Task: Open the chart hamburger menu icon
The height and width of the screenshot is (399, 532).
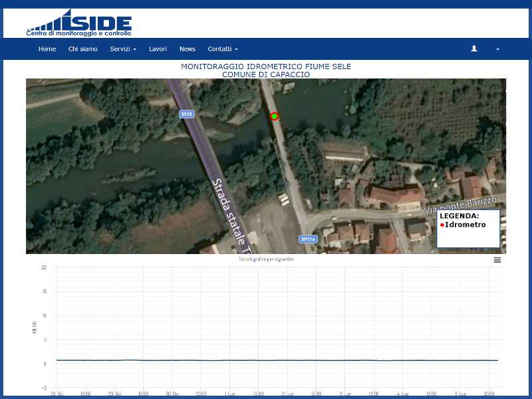Action: [497, 260]
